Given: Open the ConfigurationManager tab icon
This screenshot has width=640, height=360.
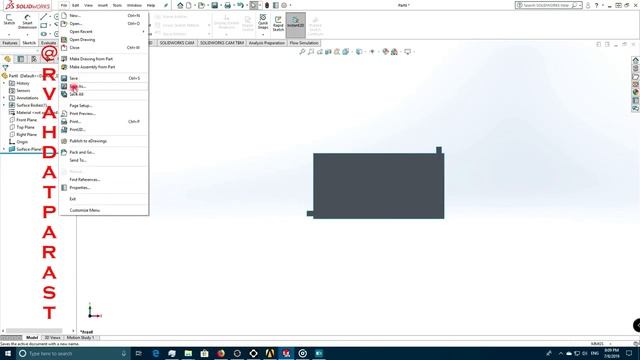Looking at the screenshot, I should (34, 59).
